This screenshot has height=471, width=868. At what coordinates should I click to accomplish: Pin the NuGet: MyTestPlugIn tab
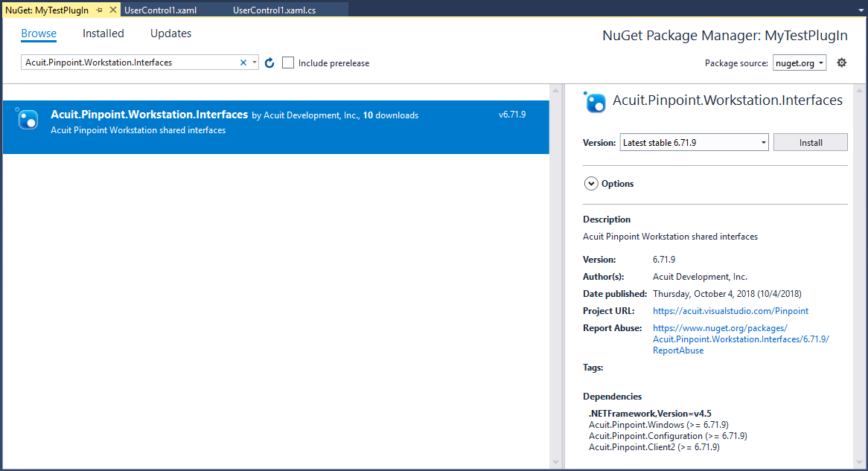(100, 10)
